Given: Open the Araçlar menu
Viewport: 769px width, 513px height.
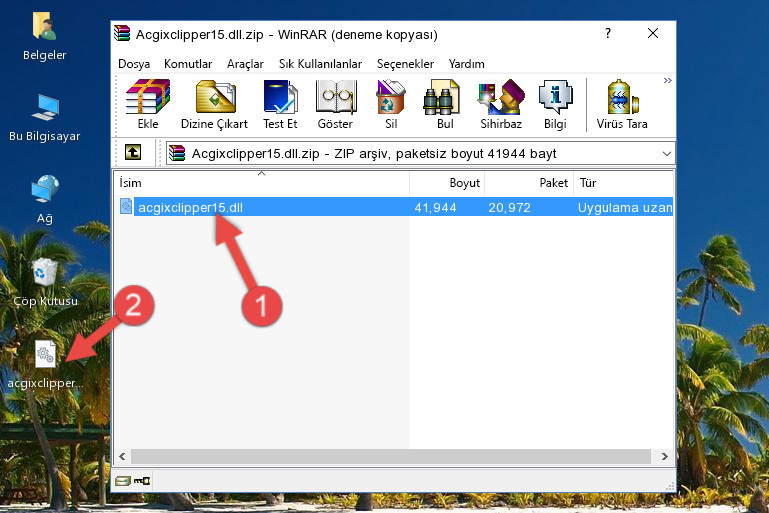Looking at the screenshot, I should pyautogui.click(x=245, y=64).
